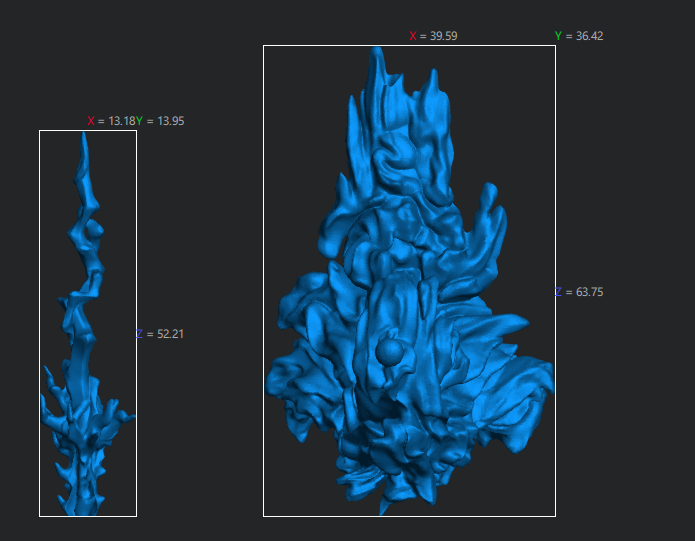Select the top-left corner of the large bounding box
695x541 pixels.
264,46
